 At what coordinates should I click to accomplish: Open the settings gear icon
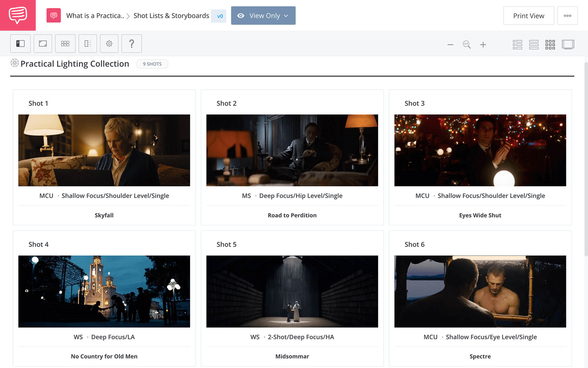[x=109, y=44]
